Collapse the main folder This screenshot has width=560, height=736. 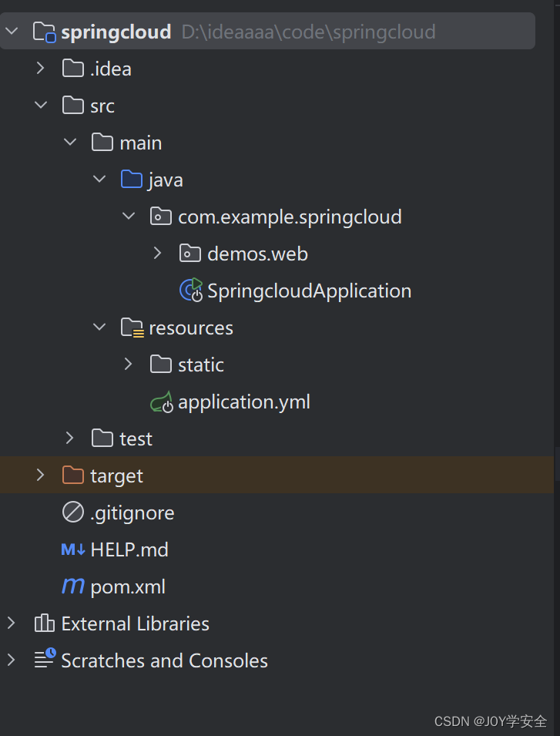coord(69,142)
